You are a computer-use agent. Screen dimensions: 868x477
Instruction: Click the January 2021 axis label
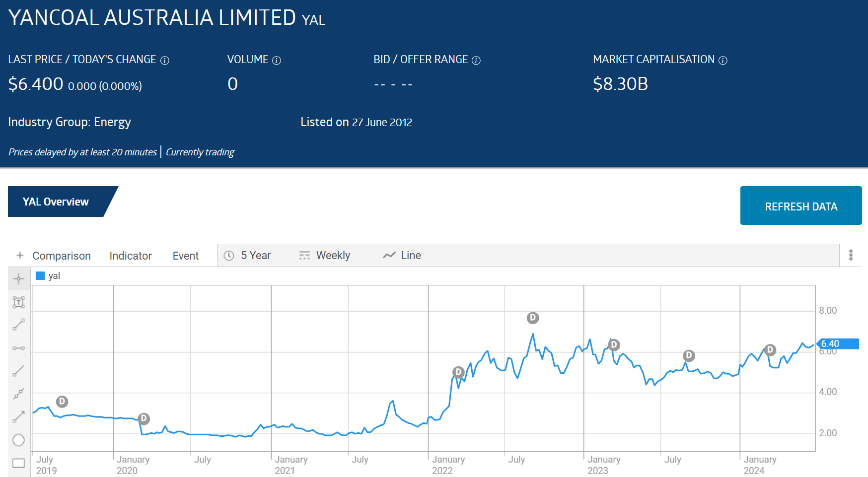click(x=291, y=465)
